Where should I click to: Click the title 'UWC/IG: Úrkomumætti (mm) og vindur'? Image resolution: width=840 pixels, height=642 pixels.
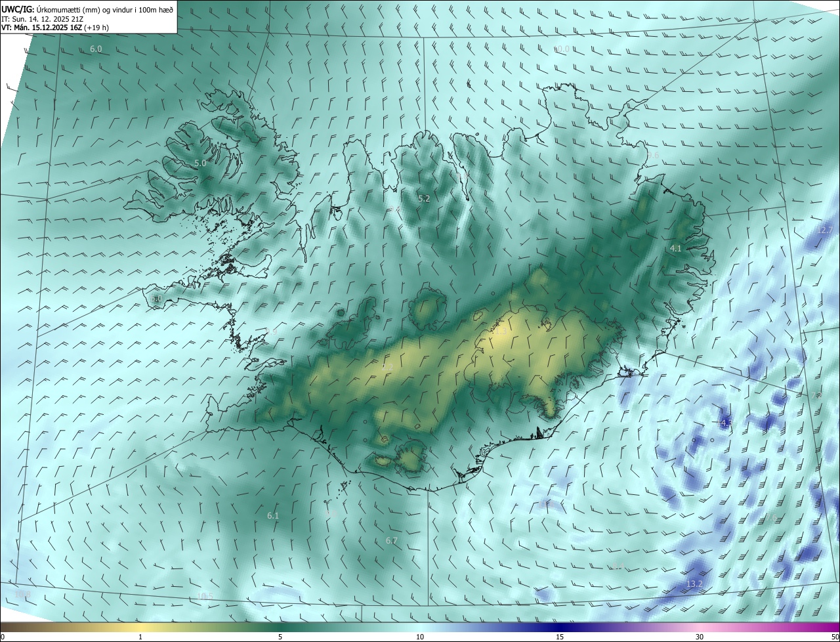tap(87, 9)
